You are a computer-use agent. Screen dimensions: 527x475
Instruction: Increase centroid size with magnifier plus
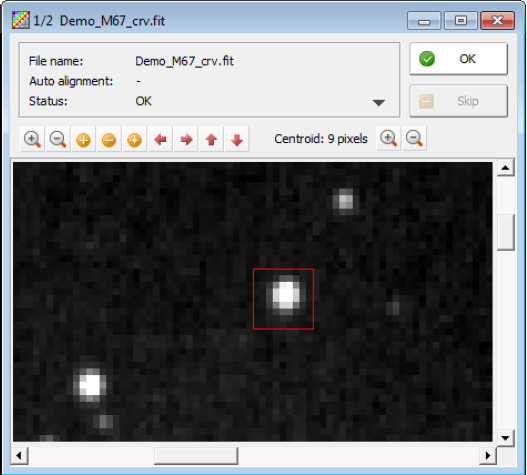389,138
